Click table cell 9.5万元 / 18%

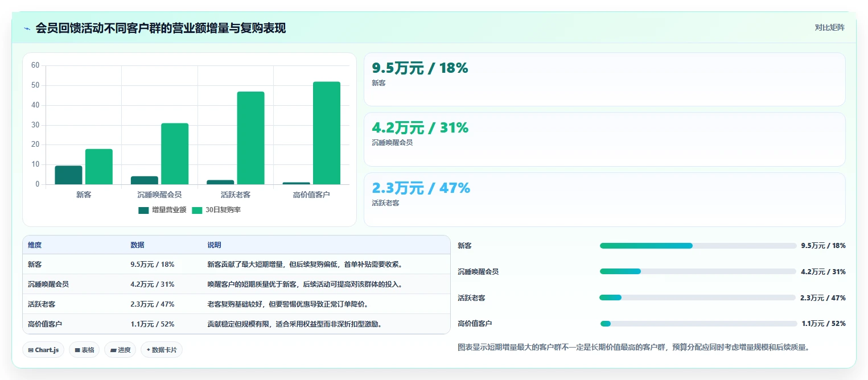(x=153, y=265)
